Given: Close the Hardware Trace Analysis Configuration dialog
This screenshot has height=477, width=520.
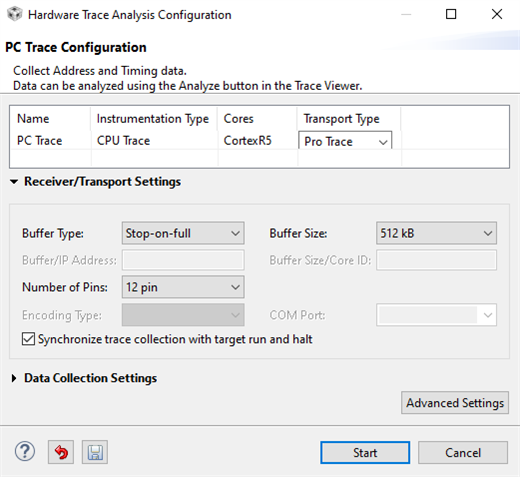Looking at the screenshot, I should [497, 14].
